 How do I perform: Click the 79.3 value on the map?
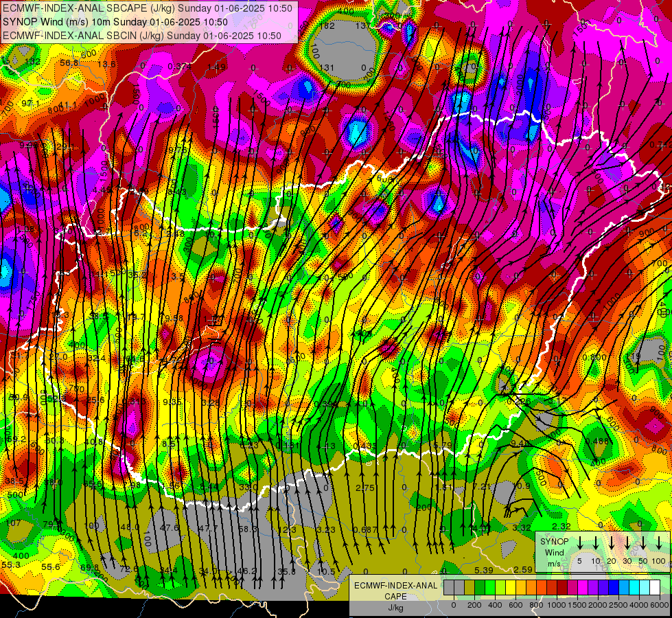(52, 524)
